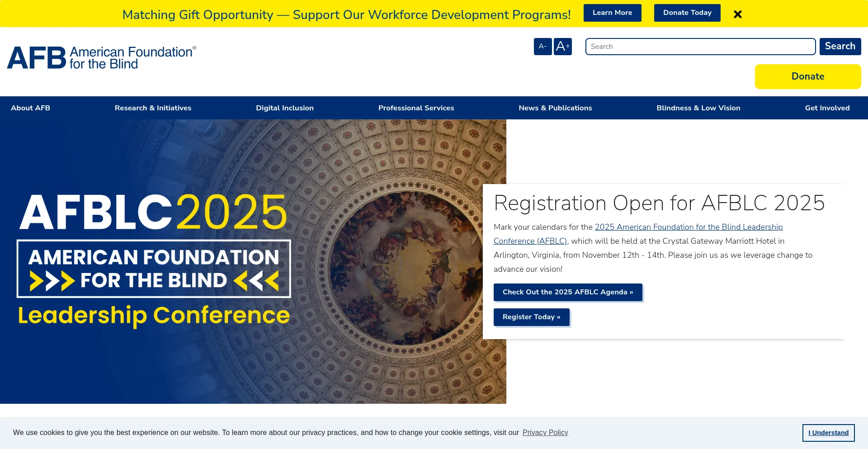868x449 pixels.
Task: Expand Professional Services navigation item
Action: tap(416, 108)
